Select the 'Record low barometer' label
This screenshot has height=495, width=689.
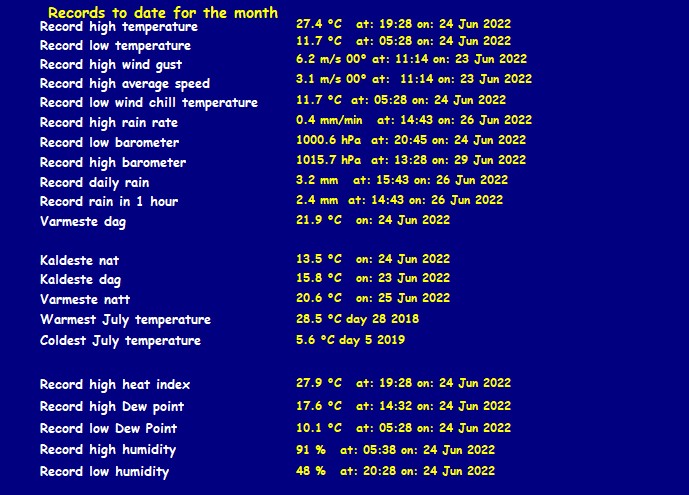click(109, 142)
